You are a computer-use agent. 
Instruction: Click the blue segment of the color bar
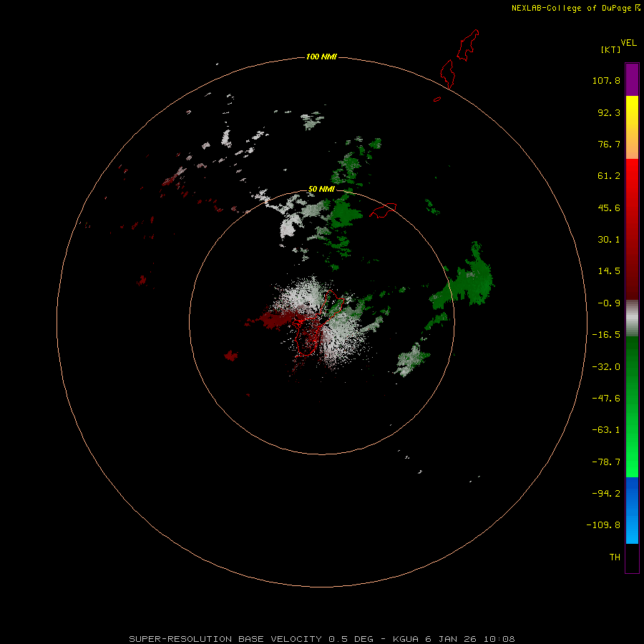click(632, 510)
